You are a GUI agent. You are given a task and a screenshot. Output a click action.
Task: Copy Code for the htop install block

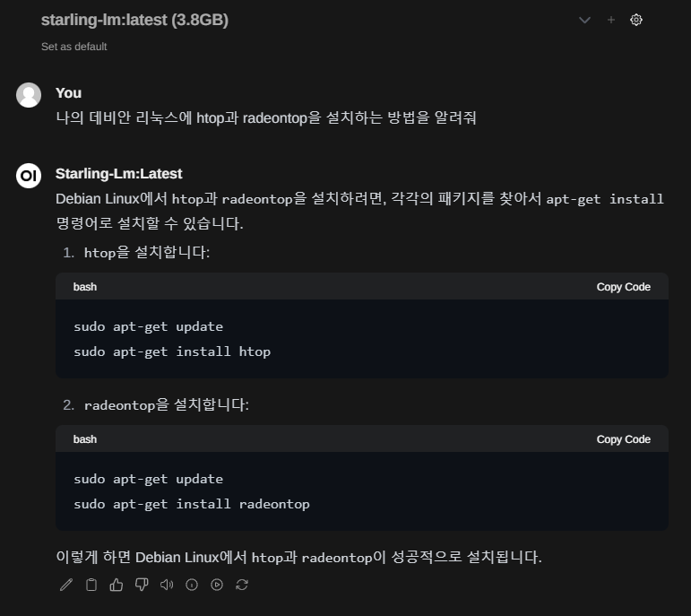point(623,287)
